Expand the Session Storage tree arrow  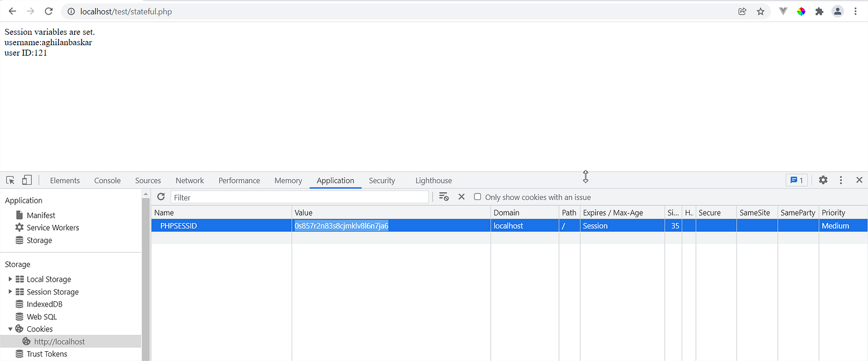[x=10, y=291]
